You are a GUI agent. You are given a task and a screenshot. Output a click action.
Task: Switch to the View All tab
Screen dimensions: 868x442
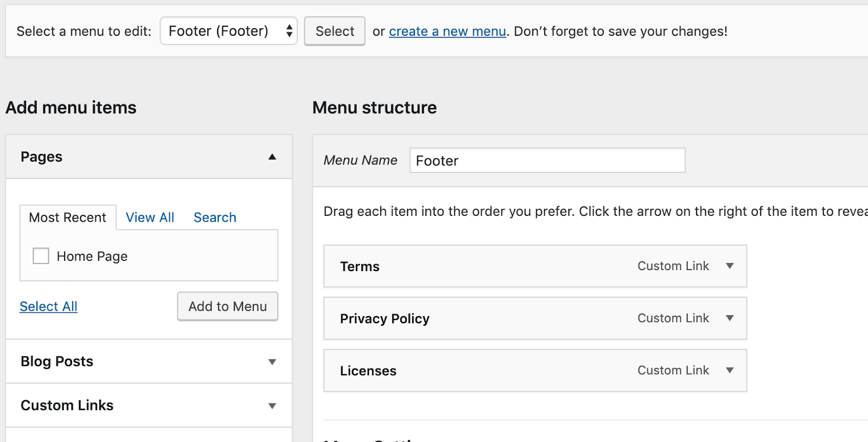click(150, 217)
